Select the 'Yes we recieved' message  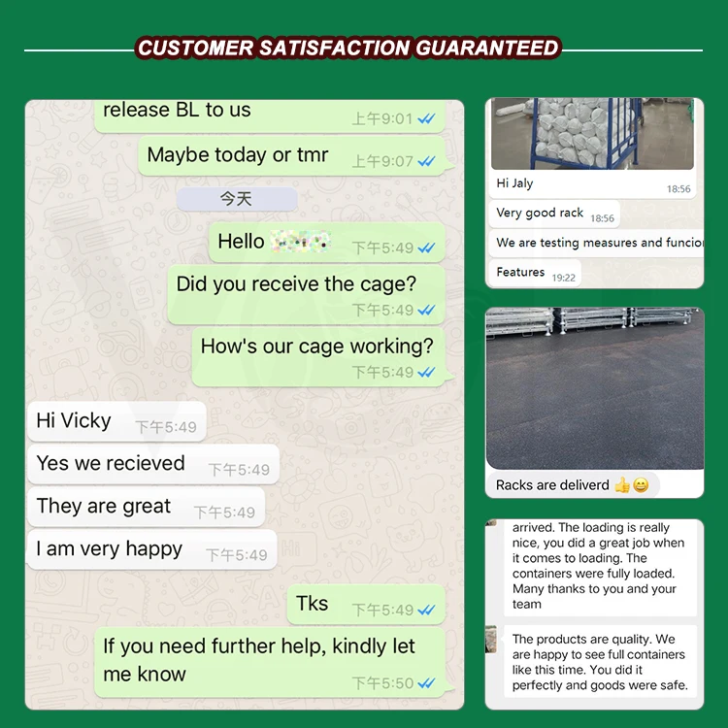point(153,464)
